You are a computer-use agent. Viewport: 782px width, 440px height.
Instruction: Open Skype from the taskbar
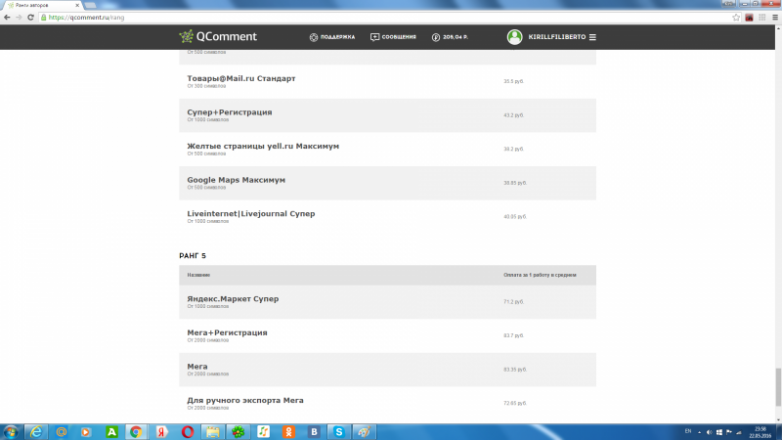(339, 432)
